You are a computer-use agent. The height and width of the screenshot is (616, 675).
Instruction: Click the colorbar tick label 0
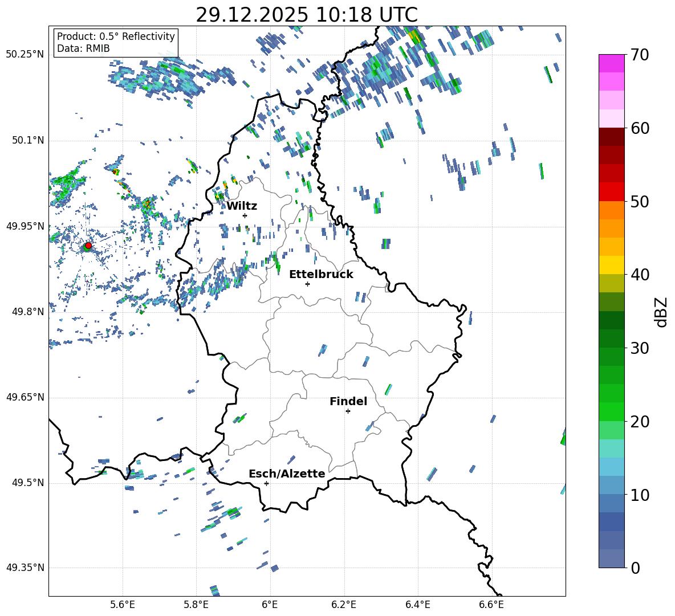click(x=635, y=568)
